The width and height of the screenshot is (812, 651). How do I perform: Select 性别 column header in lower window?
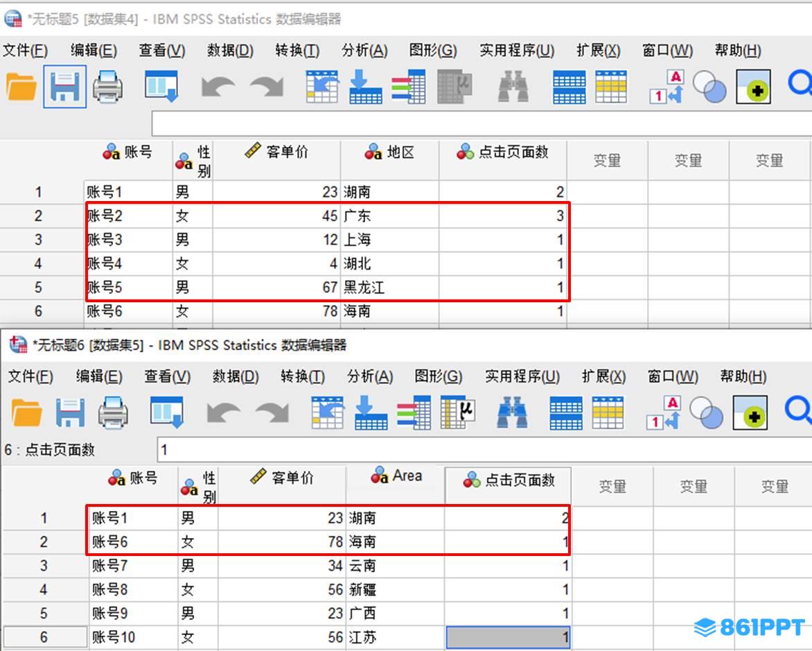[x=198, y=485]
